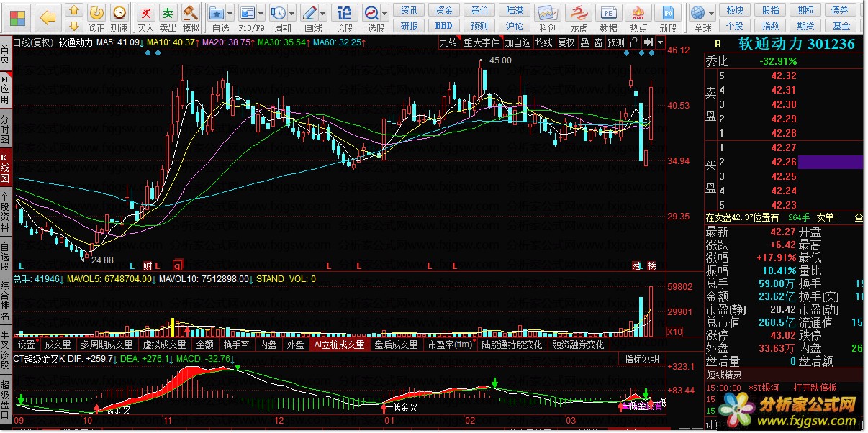The height and width of the screenshot is (433, 868).
Task: Expand the 周期 period dropdown arrow
Action: tap(293, 14)
